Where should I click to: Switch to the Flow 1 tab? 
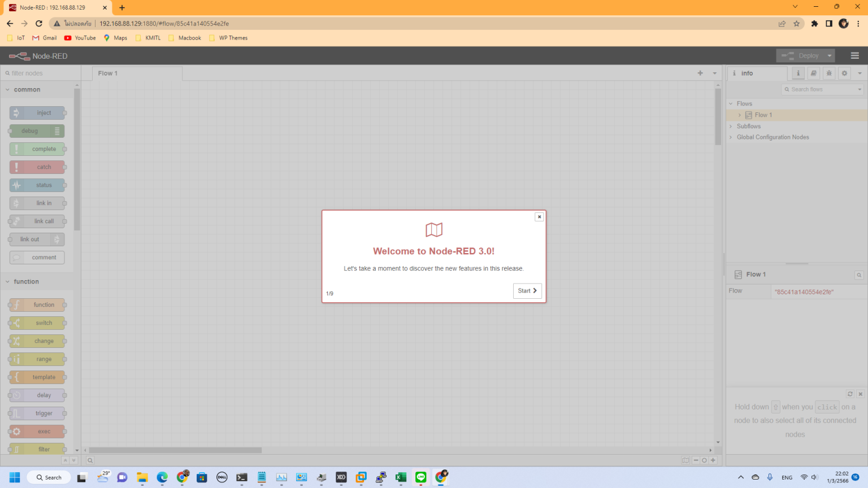[108, 73]
